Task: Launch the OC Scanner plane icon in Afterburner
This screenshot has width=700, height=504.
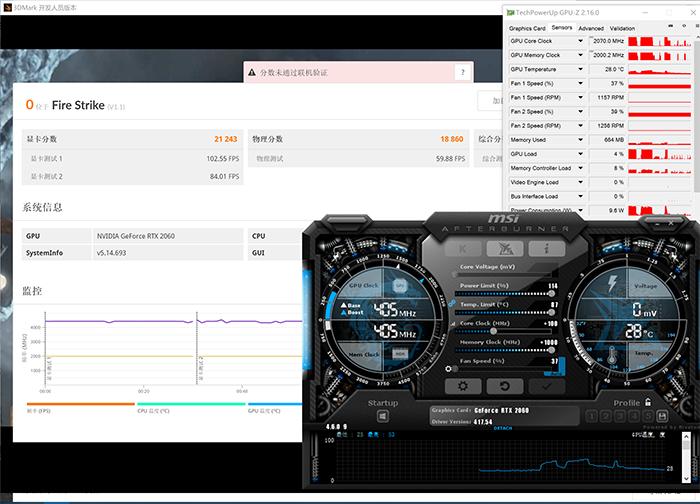Action: [x=505, y=249]
